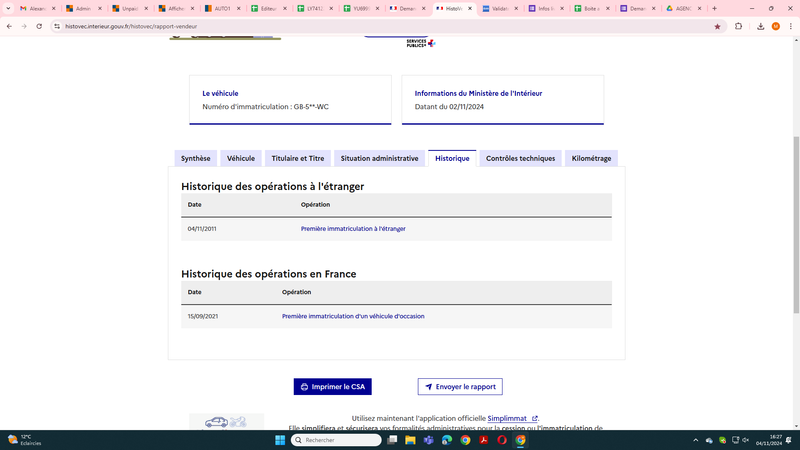Click the browser forward arrow
The image size is (800, 450).
[24, 26]
